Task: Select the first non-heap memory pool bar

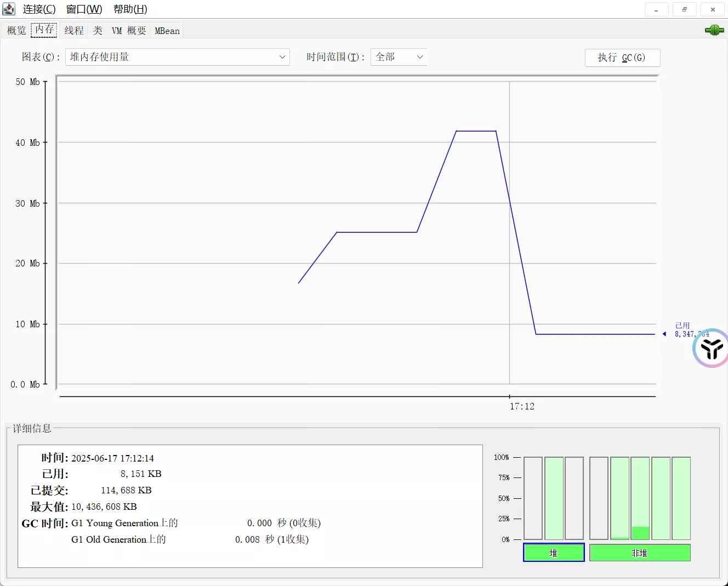Action: coord(599,498)
